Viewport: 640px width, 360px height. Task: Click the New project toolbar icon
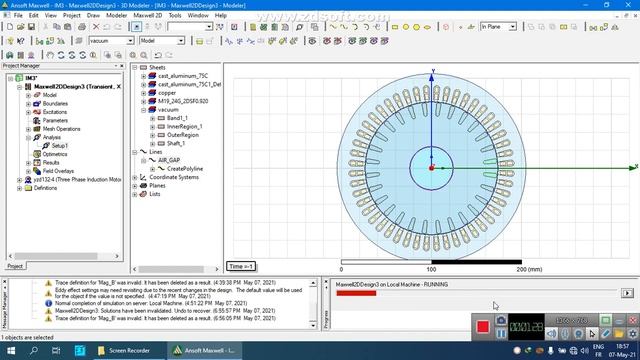(10, 27)
